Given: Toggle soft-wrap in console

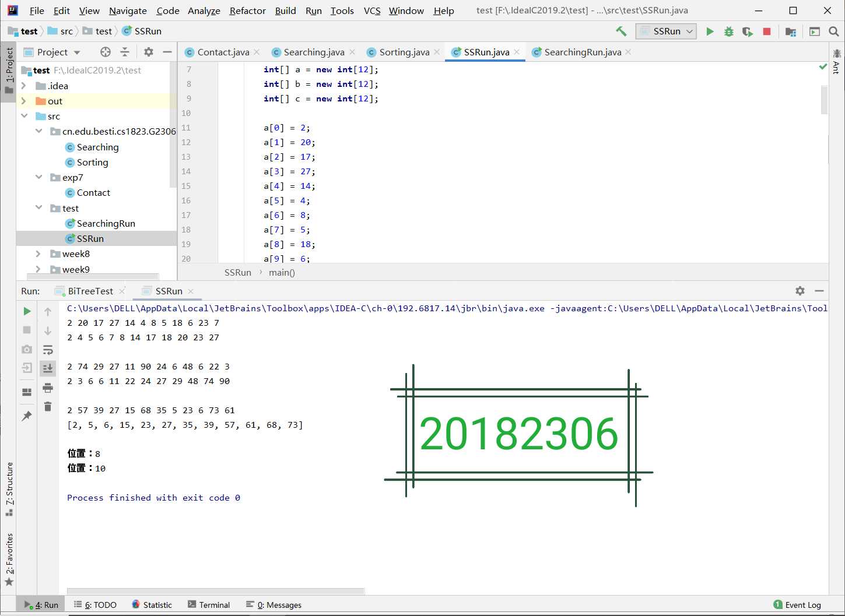Looking at the screenshot, I should [48, 350].
